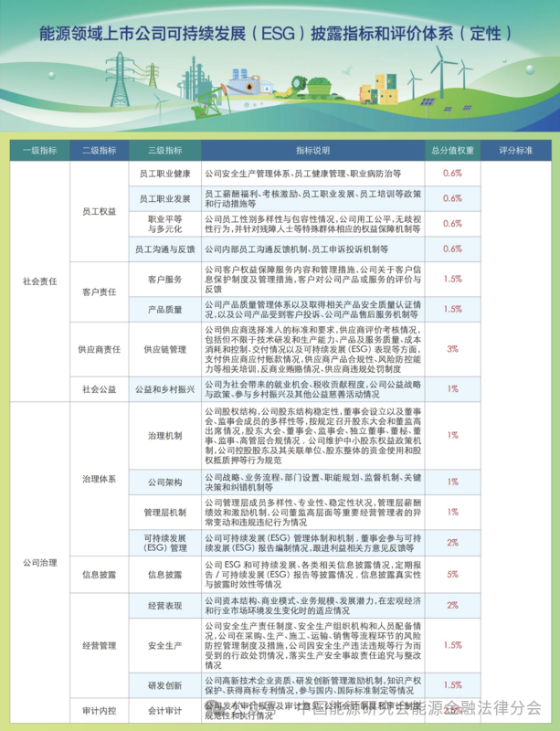Click the 审计内控 second-level cell
The height and width of the screenshot is (731, 560).
[x=100, y=711]
